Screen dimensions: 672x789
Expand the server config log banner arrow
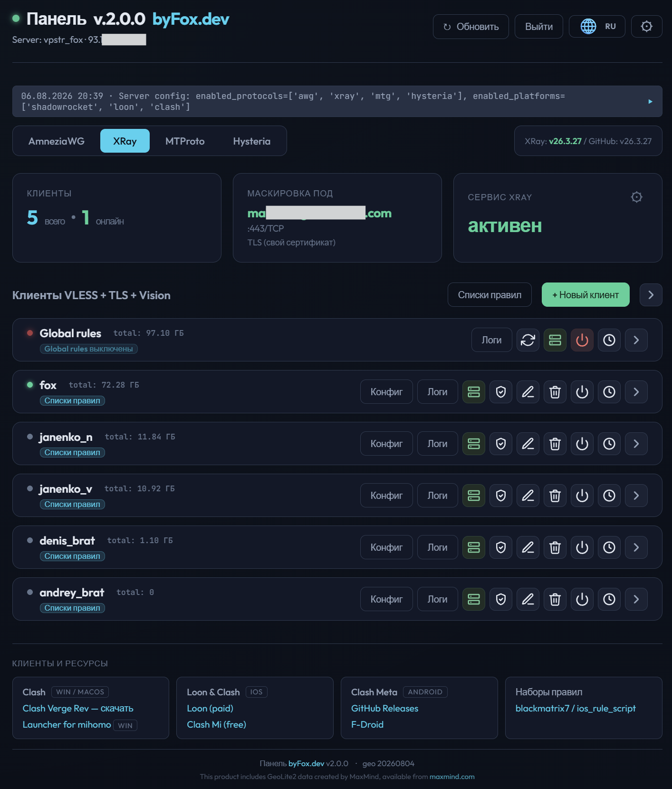tap(650, 101)
